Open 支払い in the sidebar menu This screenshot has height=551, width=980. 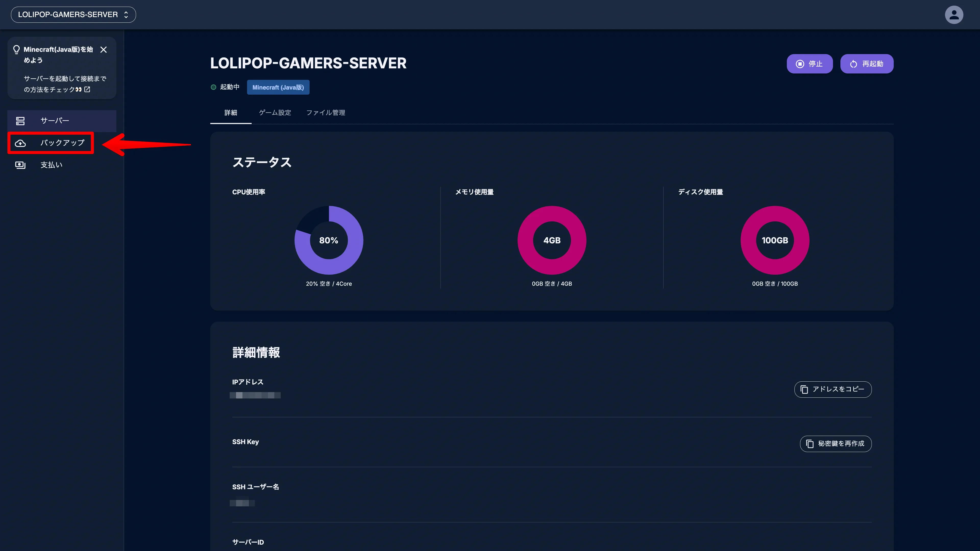(51, 165)
